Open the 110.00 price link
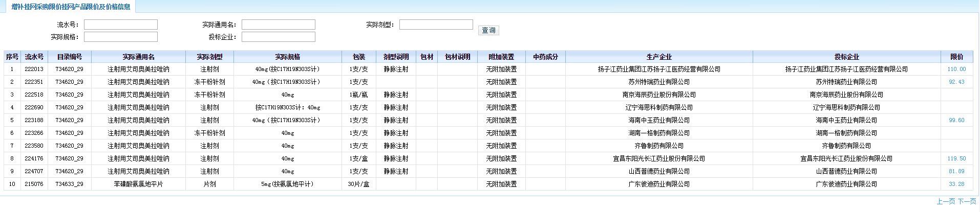Image resolution: width=980 pixels, height=212 pixels. click(956, 69)
